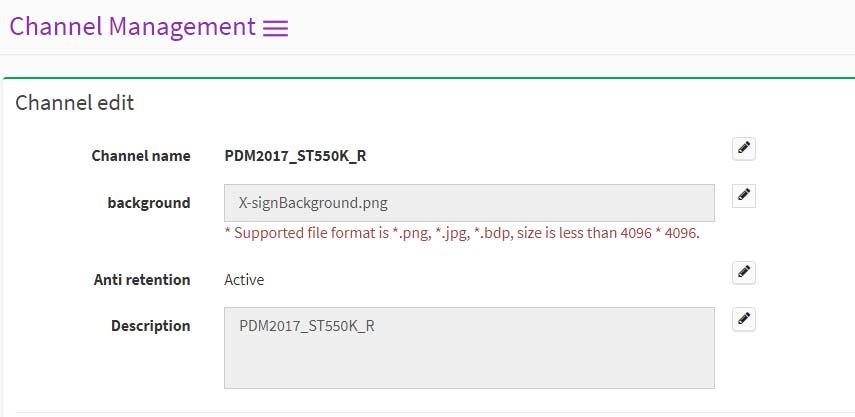Click the background field label
The image size is (855, 417).
click(x=149, y=203)
